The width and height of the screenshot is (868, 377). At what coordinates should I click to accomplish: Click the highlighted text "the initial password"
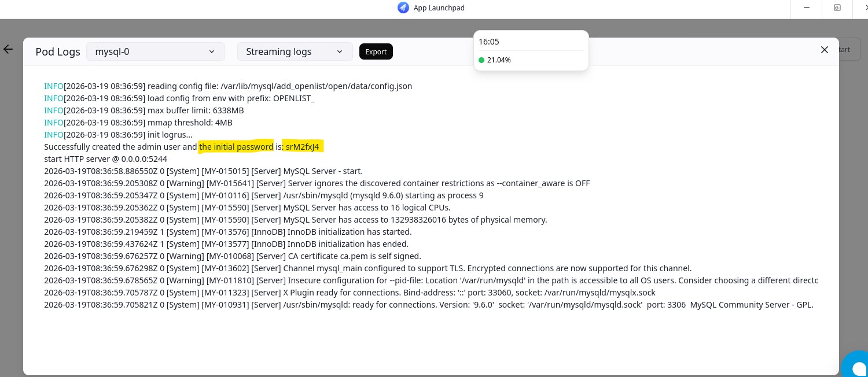(x=236, y=147)
